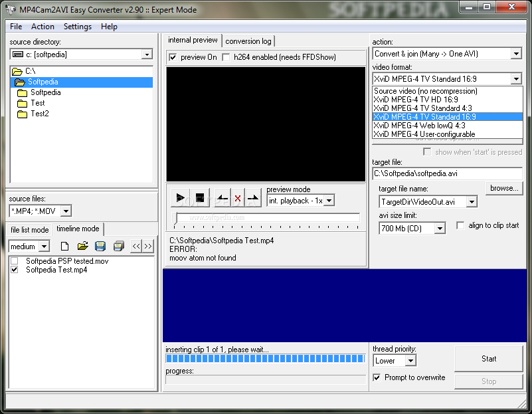Screen dimensions: 532x414
Task: Collapse the video format dropdown arrow
Action: pos(516,79)
